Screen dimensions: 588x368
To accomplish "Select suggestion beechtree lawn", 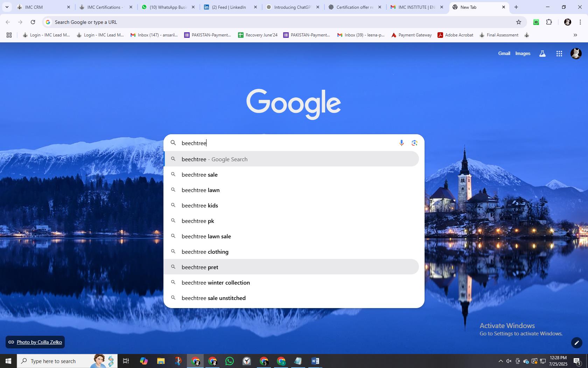I will coord(291,190).
